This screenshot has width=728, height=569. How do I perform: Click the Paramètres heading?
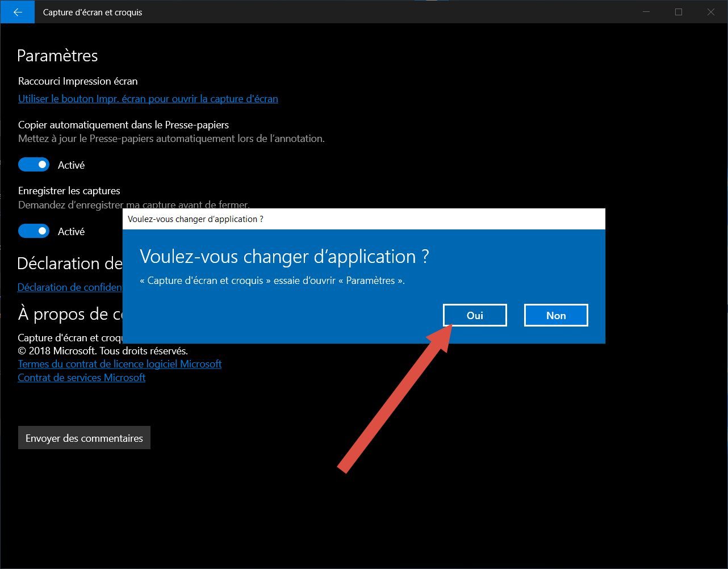point(57,56)
